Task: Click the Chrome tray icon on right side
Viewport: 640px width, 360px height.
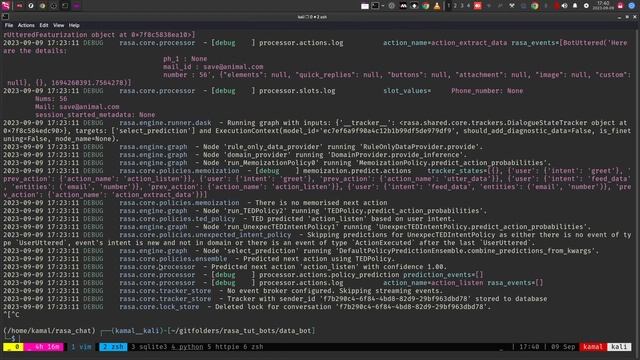Action: pos(535,6)
